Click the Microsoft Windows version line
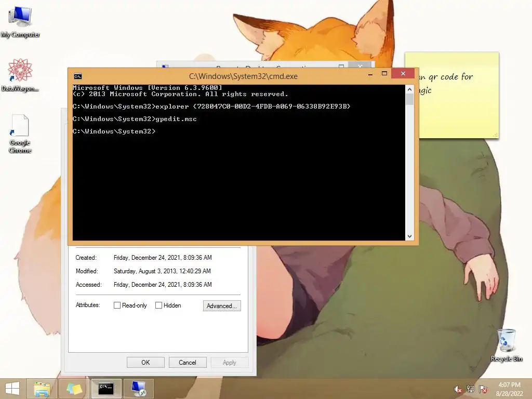Screen dimensions: 532x399 pos(147,87)
